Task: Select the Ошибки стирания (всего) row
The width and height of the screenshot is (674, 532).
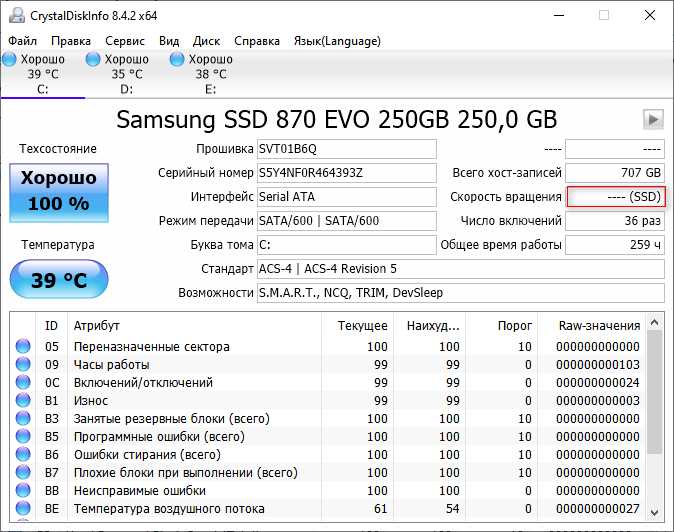Action: click(x=328, y=455)
